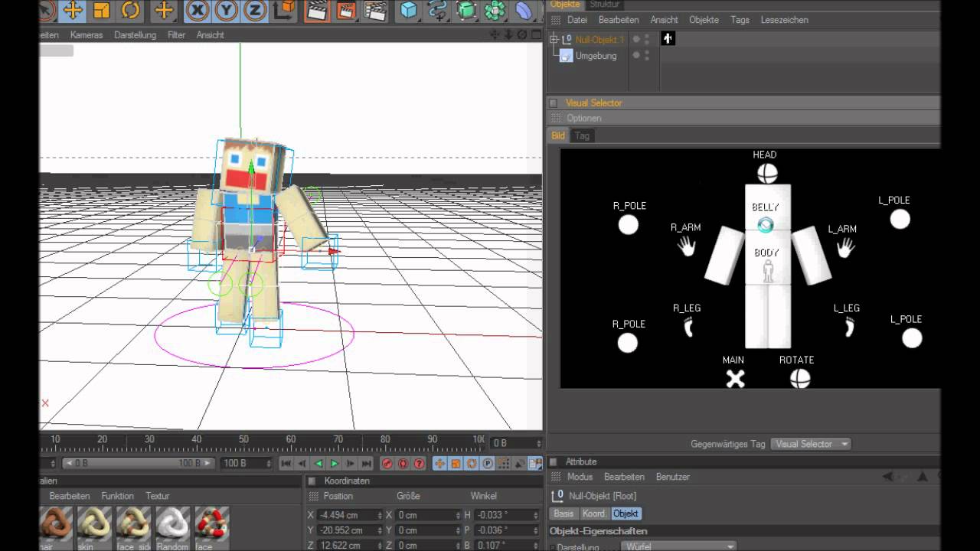Screen dimensions: 980x551
Task: Select upper R_POLE circle
Action: pyautogui.click(x=629, y=225)
